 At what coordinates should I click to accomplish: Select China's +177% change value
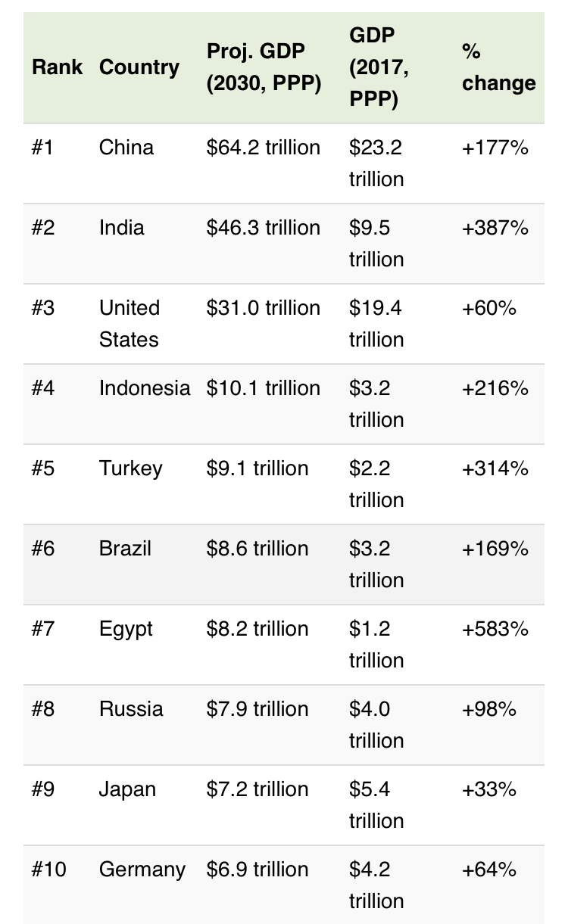point(495,147)
